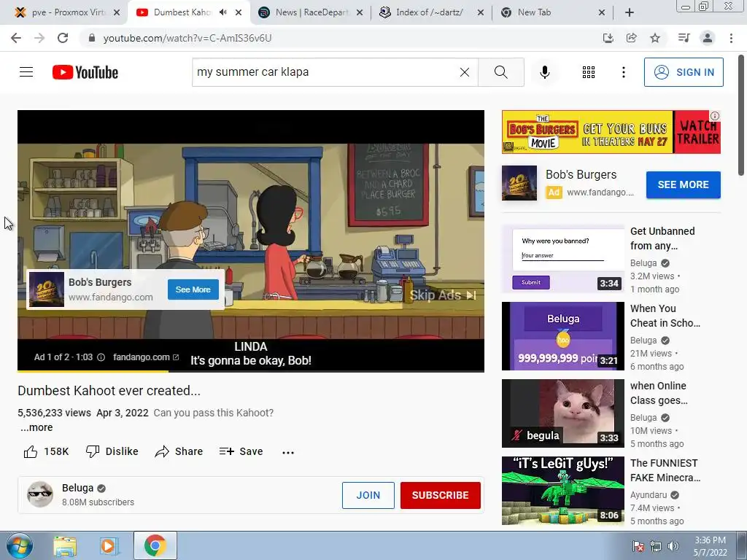This screenshot has width=747, height=560.
Task: Click the network tray icon
Action: 656,546
